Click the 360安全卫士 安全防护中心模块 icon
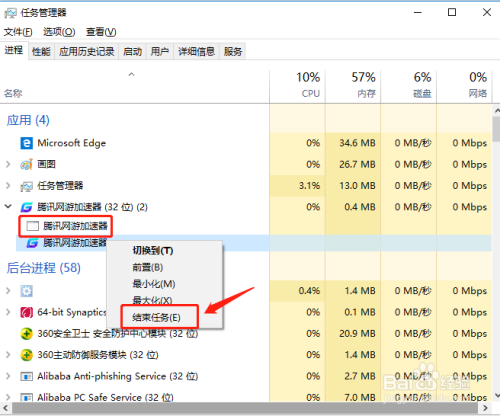Screen dimensions: 500x416 pos(26,334)
